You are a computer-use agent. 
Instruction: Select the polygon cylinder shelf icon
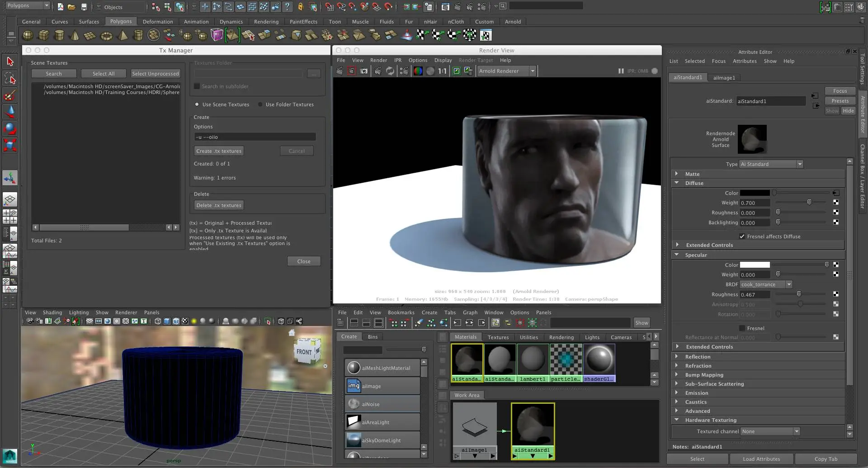click(59, 35)
